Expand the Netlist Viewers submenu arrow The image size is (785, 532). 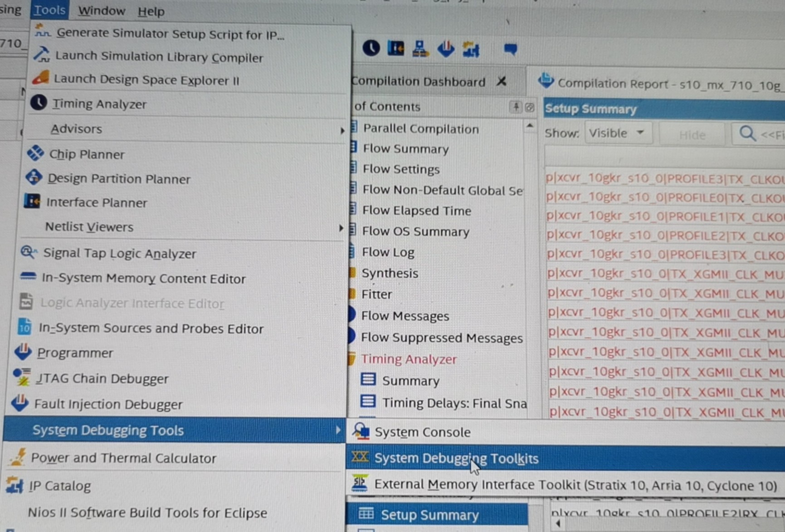point(341,227)
